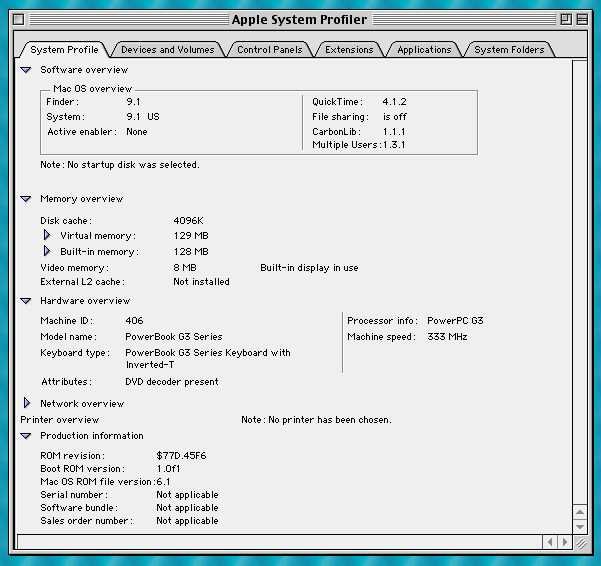Click the Production information heading
The width and height of the screenshot is (601, 566).
click(92, 436)
